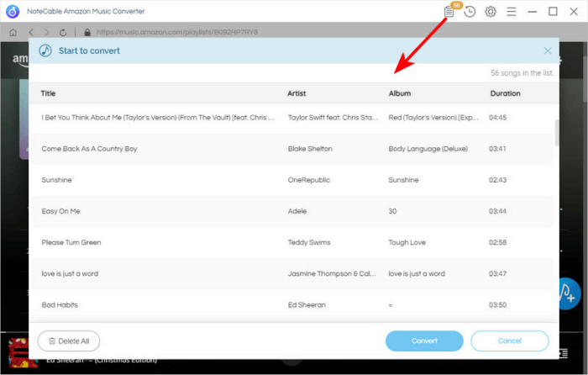Viewport: 588px width, 375px height.
Task: Go to home page icon
Action: 13,32
